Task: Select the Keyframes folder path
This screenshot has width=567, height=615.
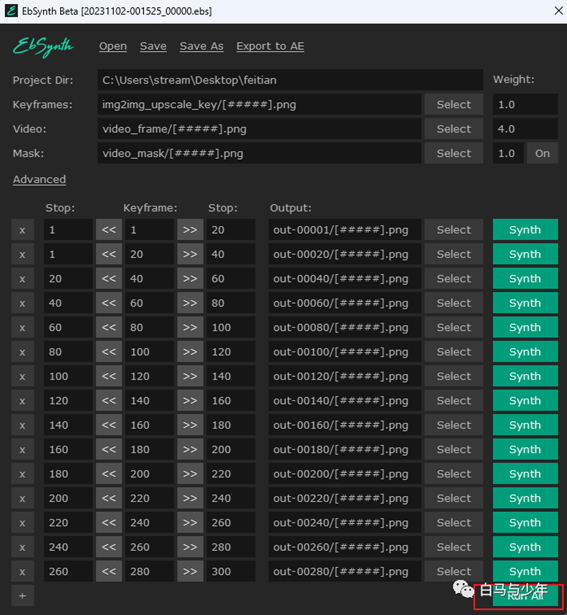Action: 454,104
